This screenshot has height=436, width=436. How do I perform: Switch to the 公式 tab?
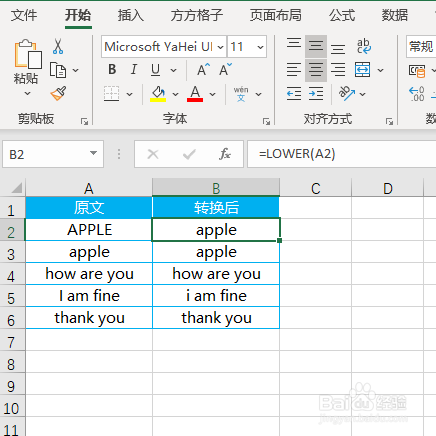(342, 15)
